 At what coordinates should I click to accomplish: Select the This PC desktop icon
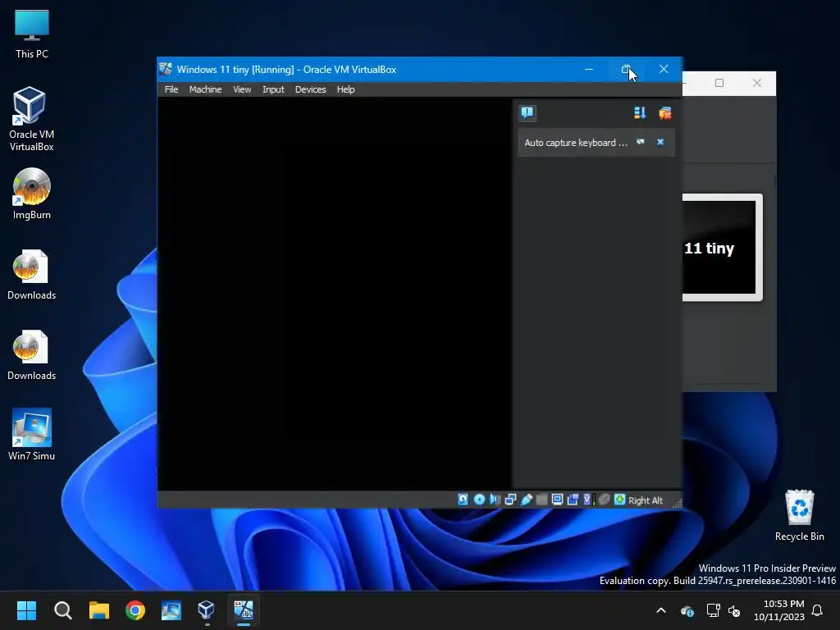tap(32, 34)
